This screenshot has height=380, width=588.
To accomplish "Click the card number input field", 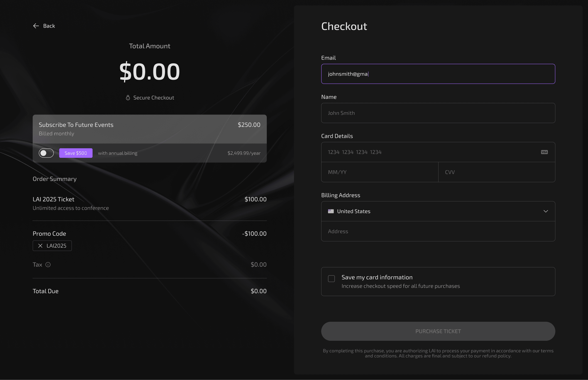I will 438,152.
